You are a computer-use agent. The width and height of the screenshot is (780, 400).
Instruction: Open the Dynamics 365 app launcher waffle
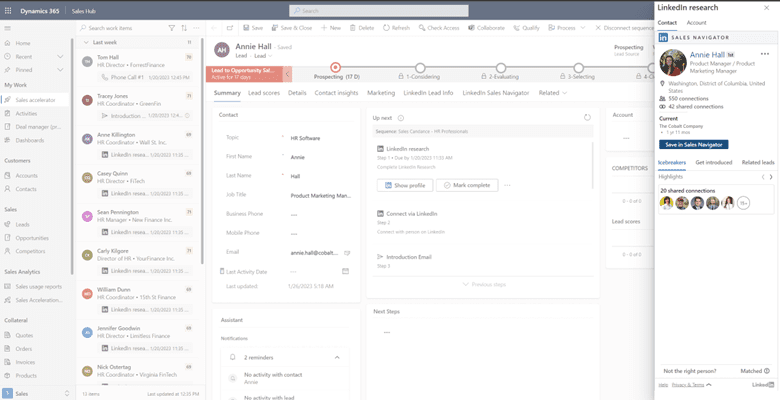[x=7, y=11]
